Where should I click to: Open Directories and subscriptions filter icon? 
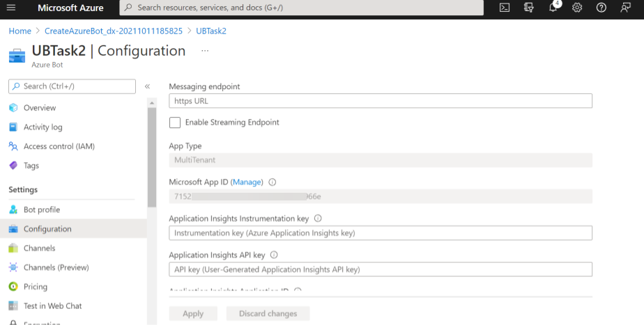click(529, 8)
